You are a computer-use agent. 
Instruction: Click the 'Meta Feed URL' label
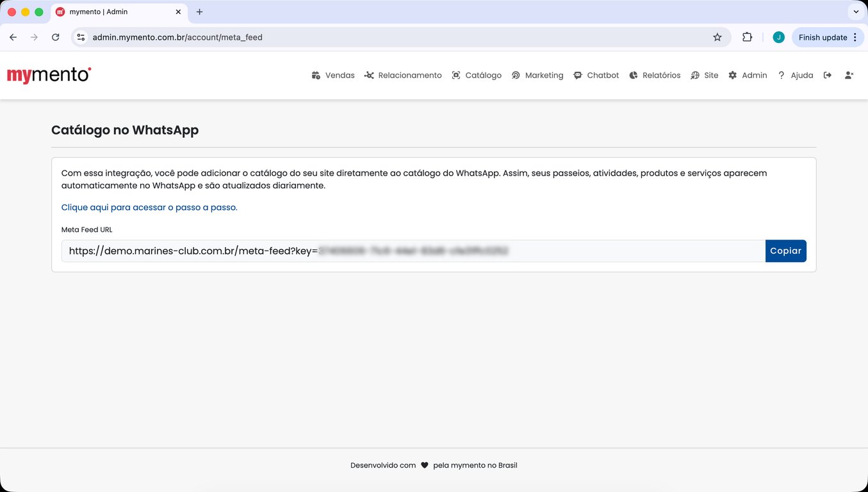(x=87, y=229)
